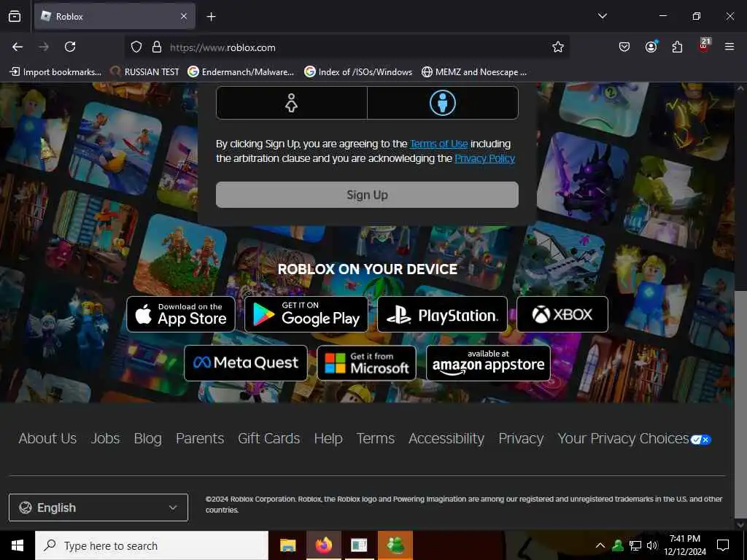
Task: Open the Privacy footer link
Action: point(521,438)
